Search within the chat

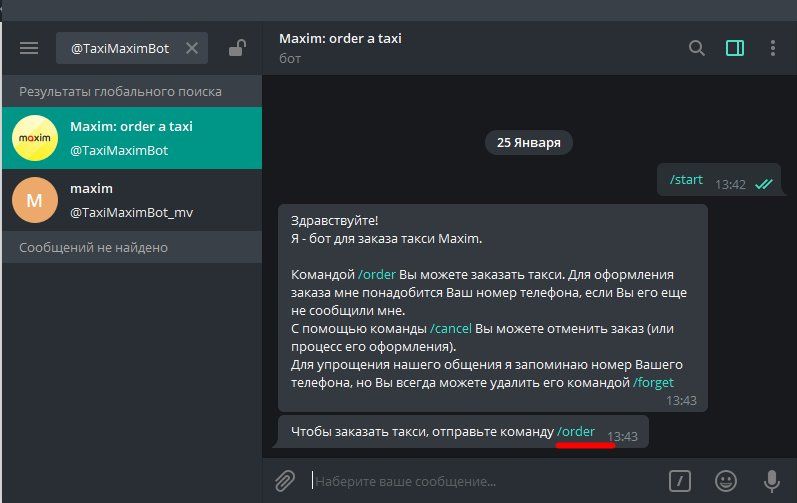(696, 48)
